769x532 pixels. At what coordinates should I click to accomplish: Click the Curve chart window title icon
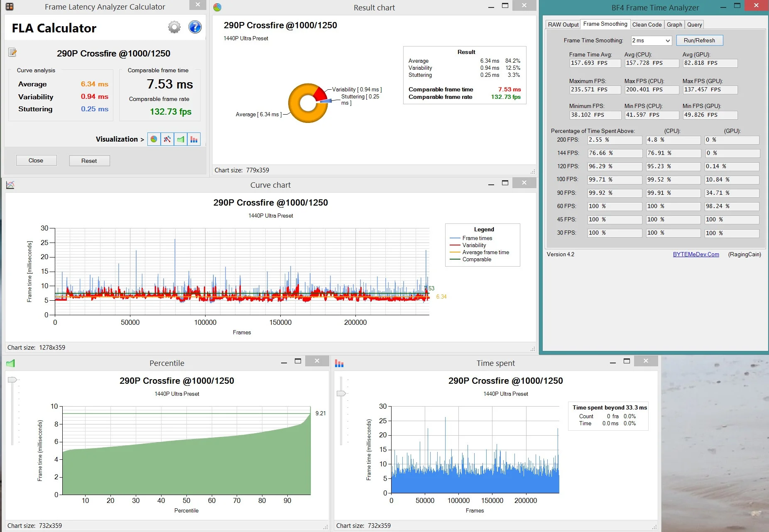point(10,185)
